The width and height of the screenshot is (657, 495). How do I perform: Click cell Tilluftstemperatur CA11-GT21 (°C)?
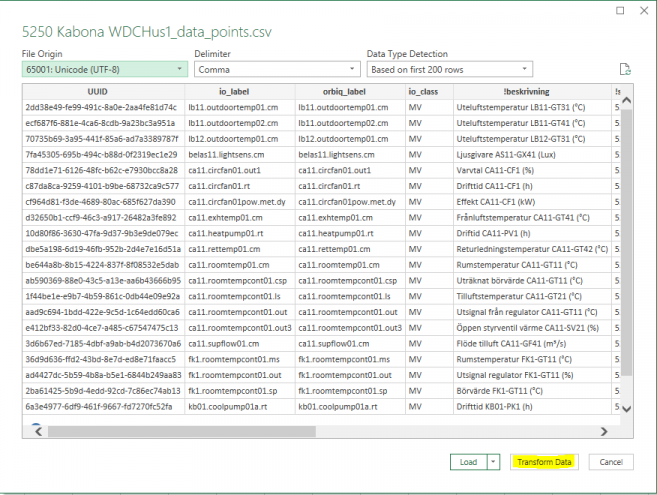coord(532,296)
